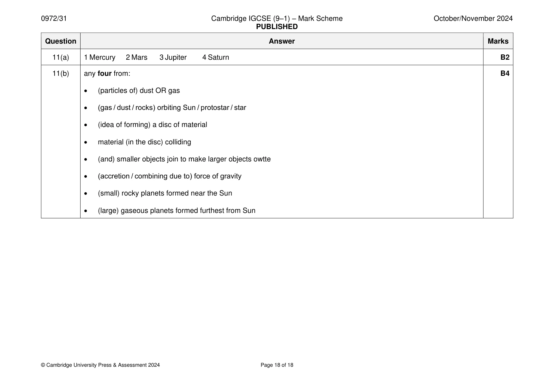The image size is (554, 392).
Task: Click 'material (in the disc) colliding'
Action: point(144,142)
